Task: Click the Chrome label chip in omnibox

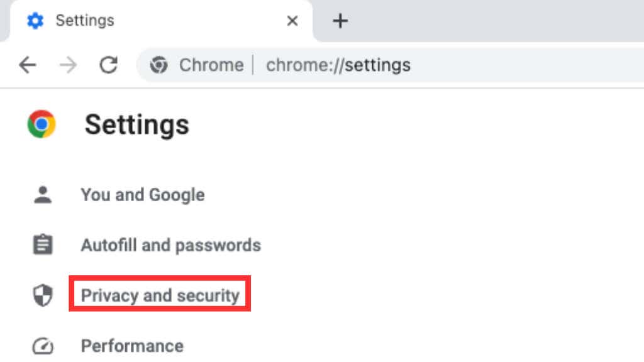Action: click(211, 65)
